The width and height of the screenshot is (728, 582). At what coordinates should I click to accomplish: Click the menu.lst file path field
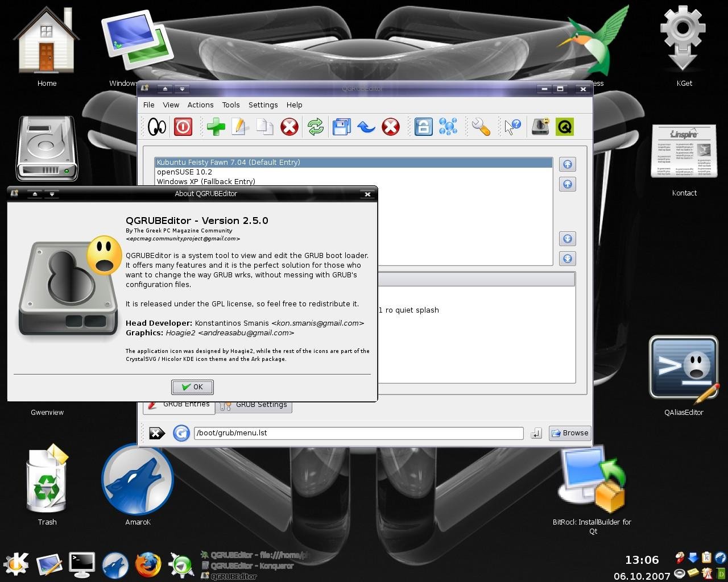358,433
